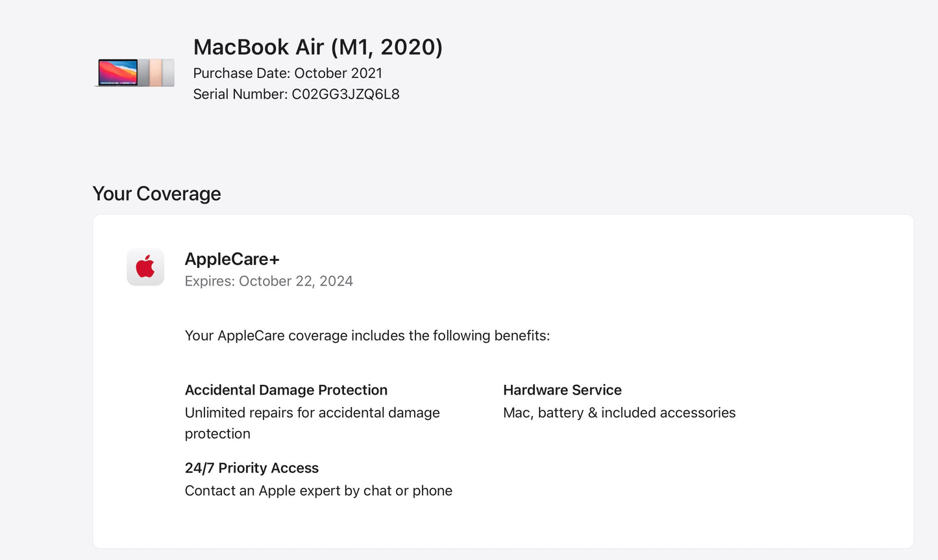938x560 pixels.
Task: Click the coverage benefits intro sentence
Action: [x=367, y=335]
